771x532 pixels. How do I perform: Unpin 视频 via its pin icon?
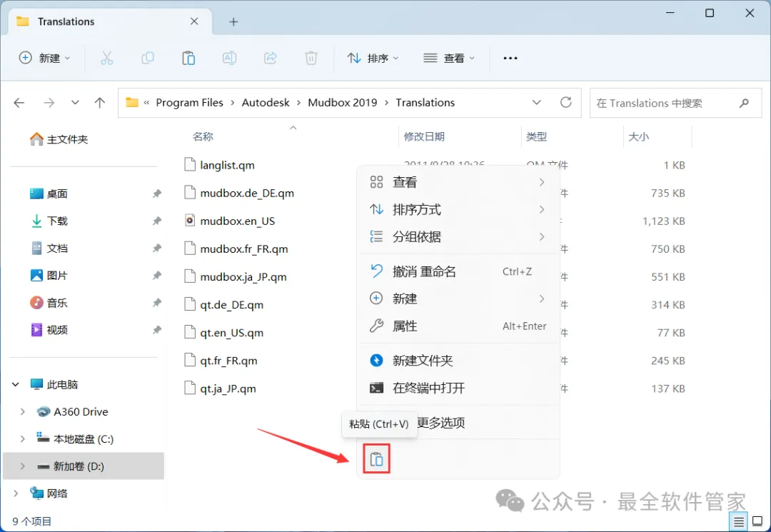pos(157,330)
